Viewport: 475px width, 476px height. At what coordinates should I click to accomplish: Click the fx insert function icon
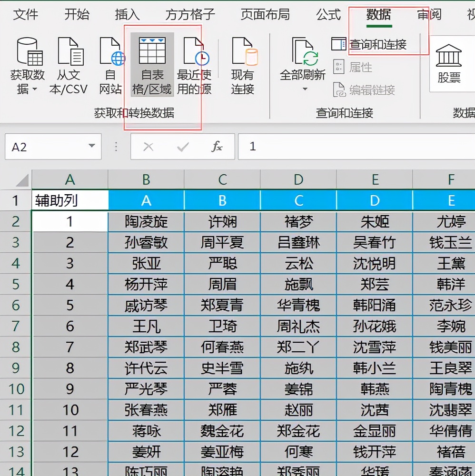pos(217,147)
